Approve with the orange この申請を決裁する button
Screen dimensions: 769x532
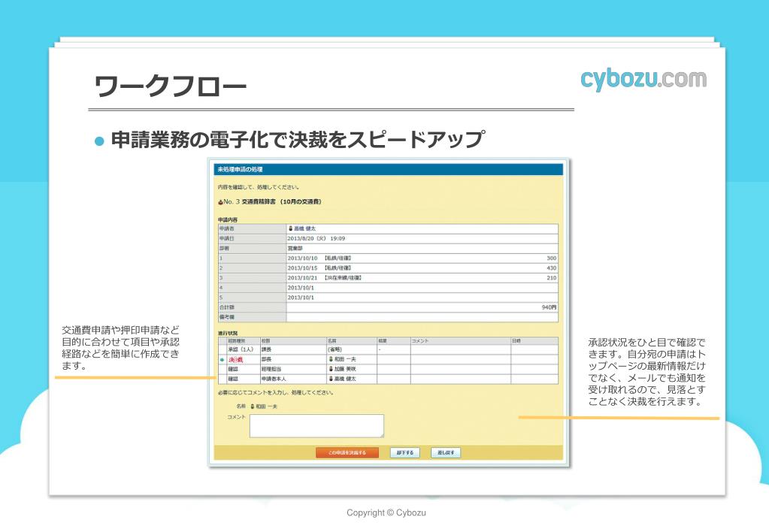347,452
